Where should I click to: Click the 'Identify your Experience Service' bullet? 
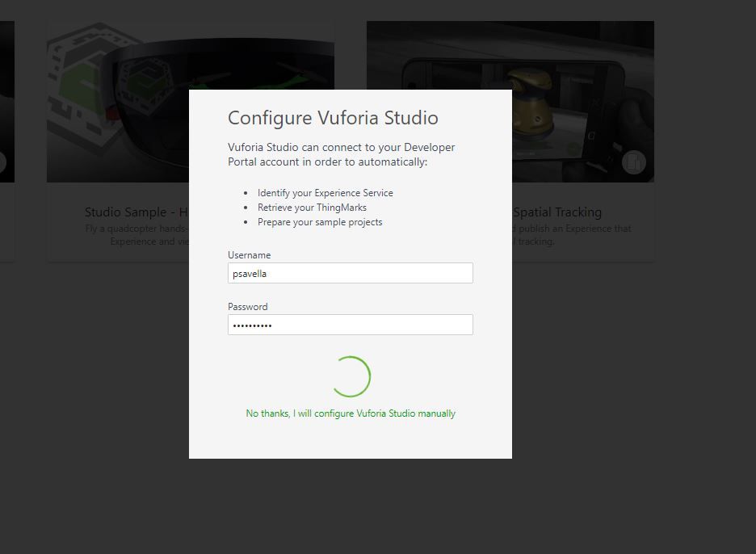tap(325, 193)
